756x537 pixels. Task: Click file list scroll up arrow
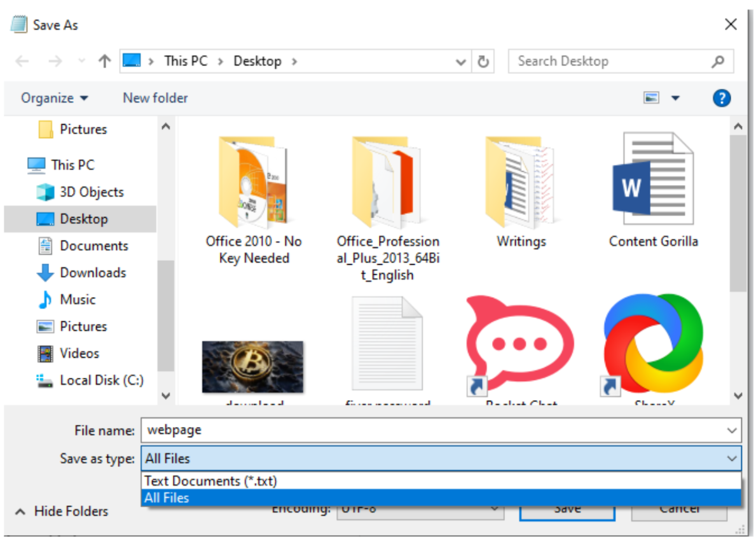tap(738, 127)
